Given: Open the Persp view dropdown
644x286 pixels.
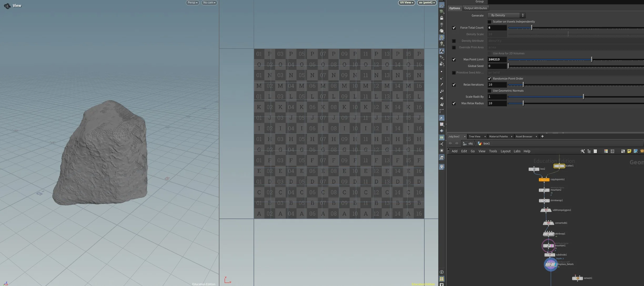Looking at the screenshot, I should tap(193, 3).
